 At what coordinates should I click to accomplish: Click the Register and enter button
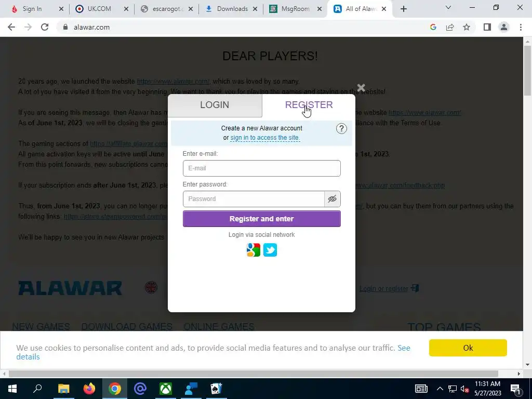[262, 219]
